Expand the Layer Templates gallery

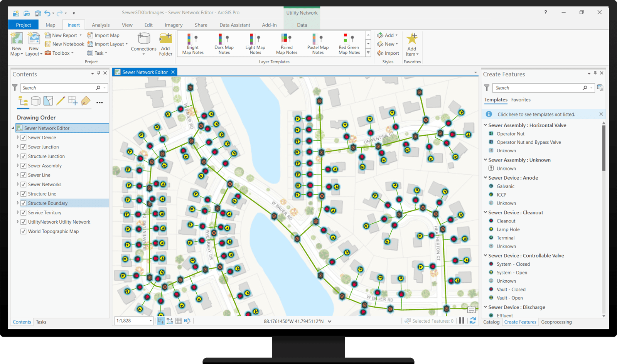[368, 53]
